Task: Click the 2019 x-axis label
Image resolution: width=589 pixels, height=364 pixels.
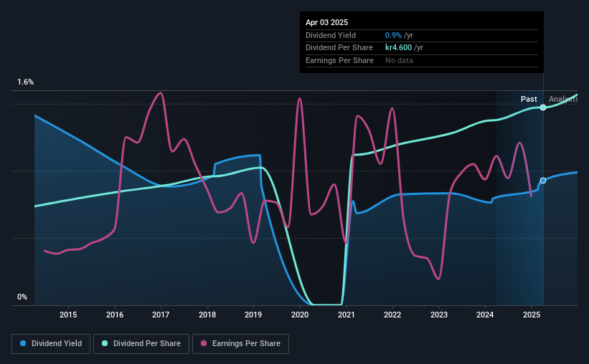Action: coord(253,315)
